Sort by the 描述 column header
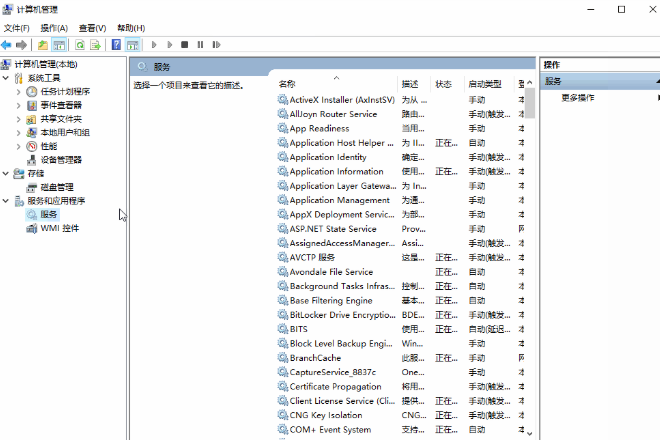Screen dimensions: 660x440 point(410,84)
